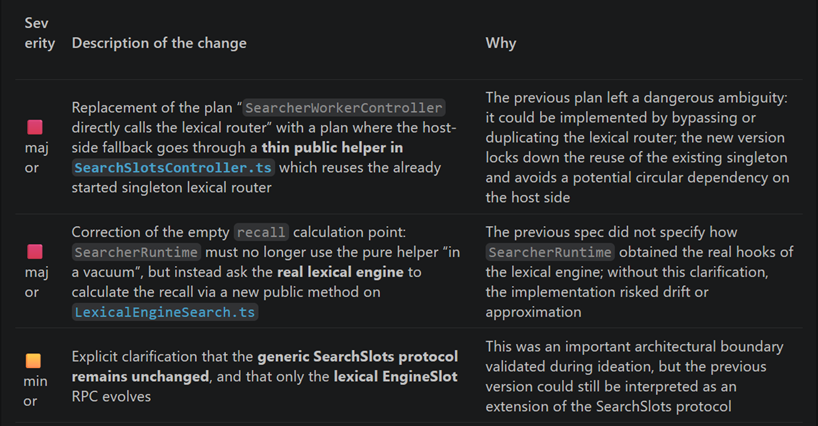Click SearcherRuntime code tag in Why column
The image size is (818, 426).
[550, 252]
